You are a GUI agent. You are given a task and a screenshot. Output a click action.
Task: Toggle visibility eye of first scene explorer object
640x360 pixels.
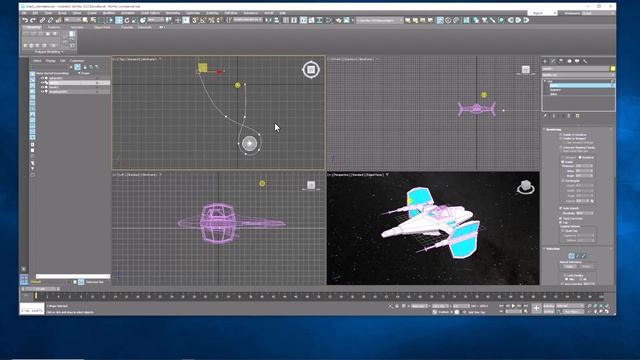point(42,78)
